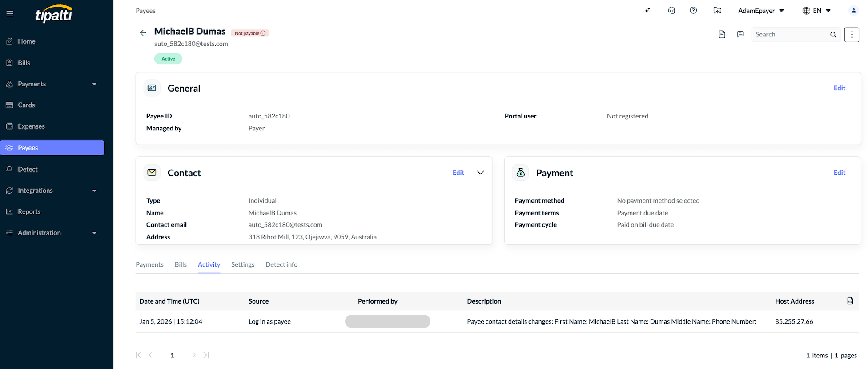Open the EN language dropdown

point(816,11)
